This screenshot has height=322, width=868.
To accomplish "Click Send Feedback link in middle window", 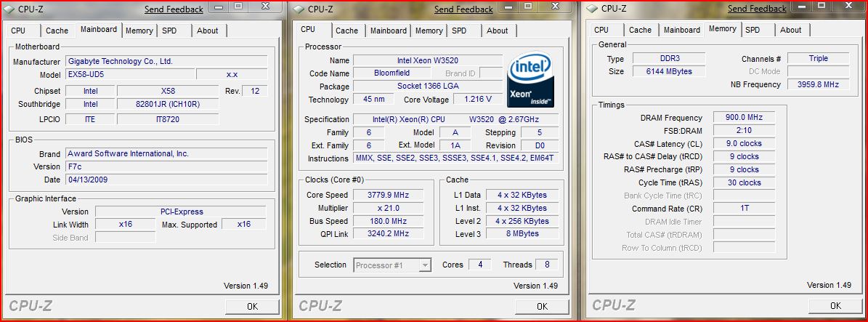I will [x=463, y=9].
